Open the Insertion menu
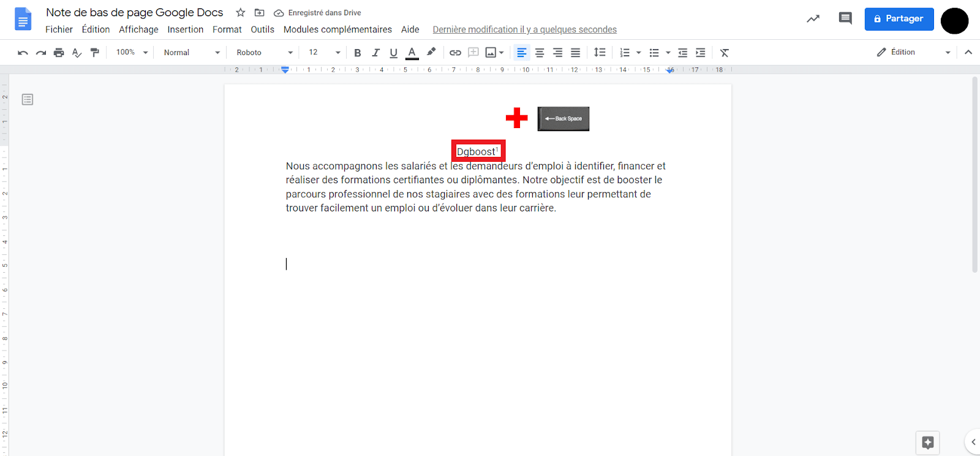 coord(186,29)
